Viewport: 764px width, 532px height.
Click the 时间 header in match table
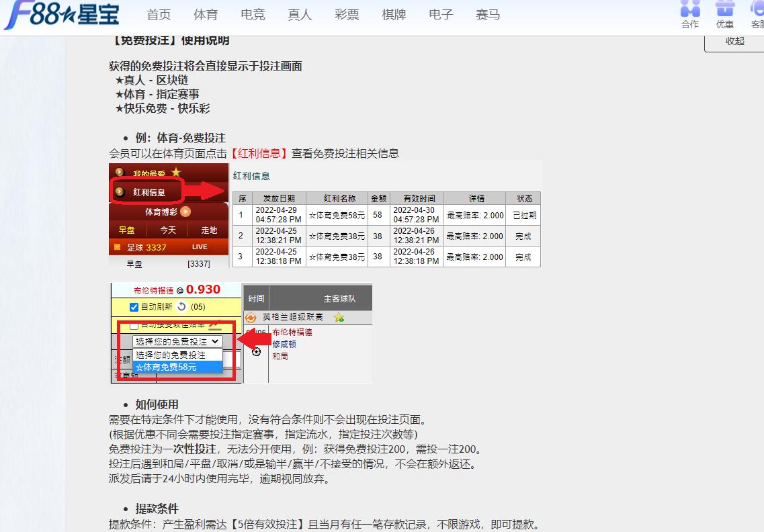[x=256, y=299]
